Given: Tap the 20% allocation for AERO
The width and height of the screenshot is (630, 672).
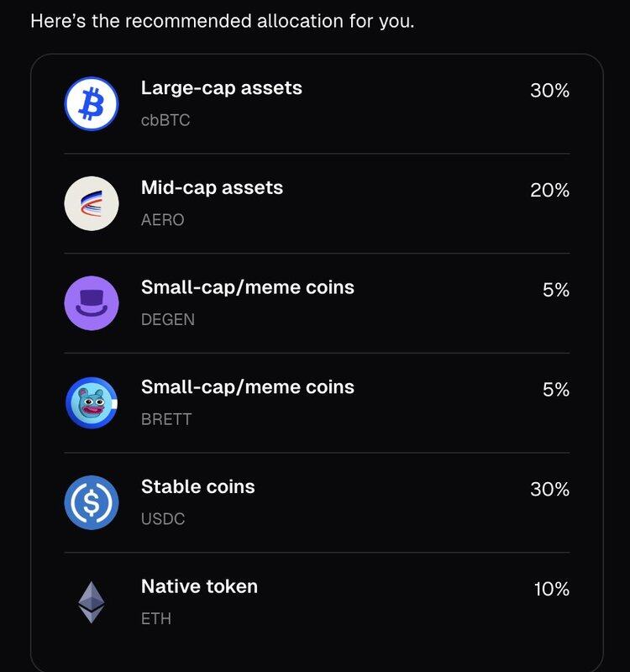Looking at the screenshot, I should point(550,191).
